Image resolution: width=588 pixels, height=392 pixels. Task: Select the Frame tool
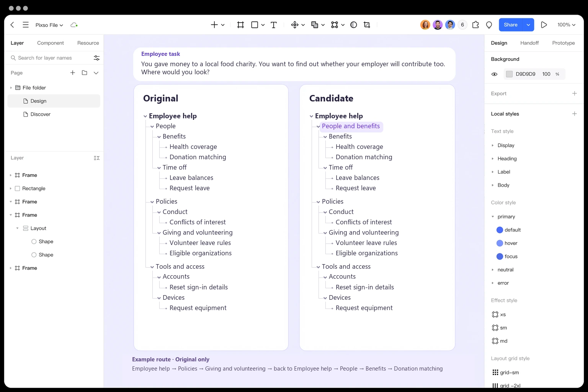click(x=240, y=25)
